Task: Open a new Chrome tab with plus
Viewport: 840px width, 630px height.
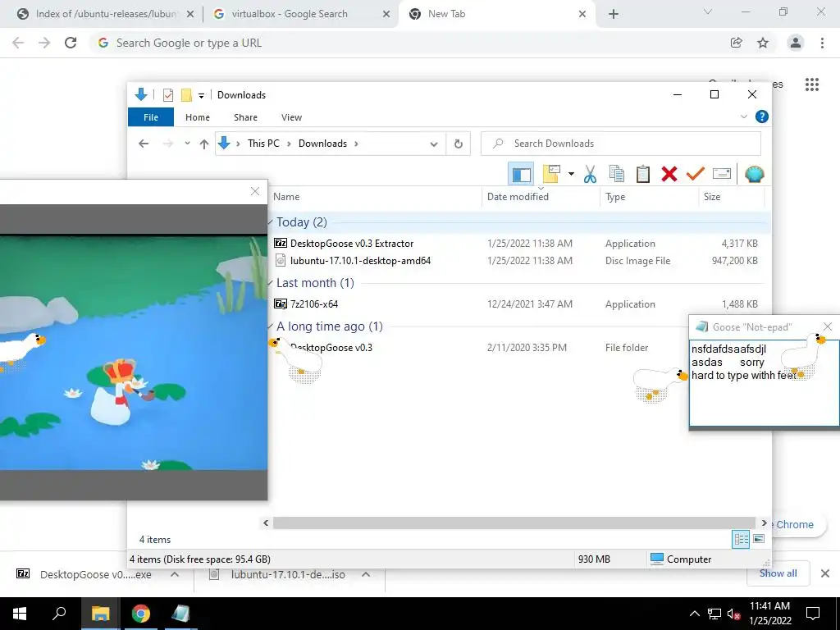Action: 614,15
